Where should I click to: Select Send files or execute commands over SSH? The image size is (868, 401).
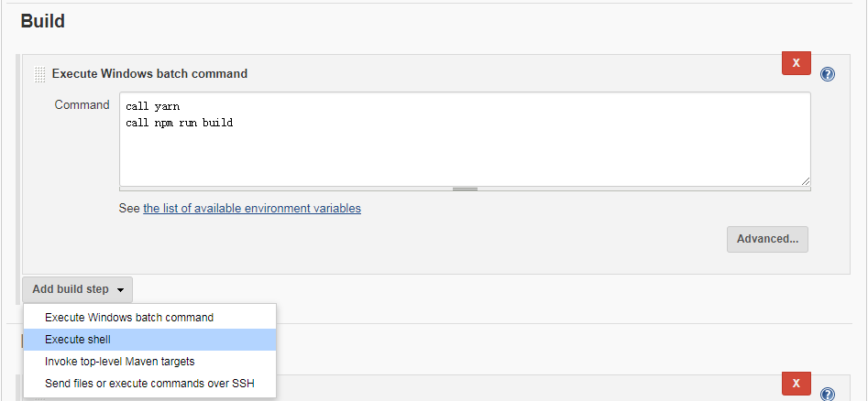(149, 384)
